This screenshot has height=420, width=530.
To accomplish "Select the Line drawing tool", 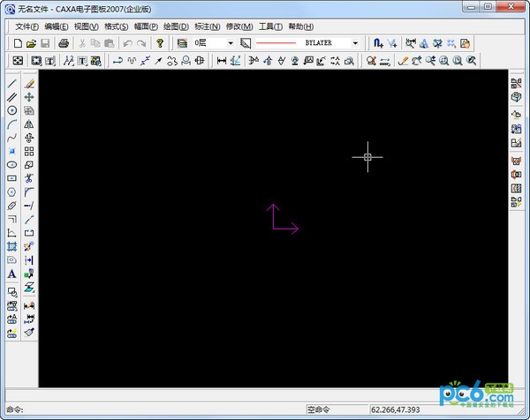I will [12, 84].
